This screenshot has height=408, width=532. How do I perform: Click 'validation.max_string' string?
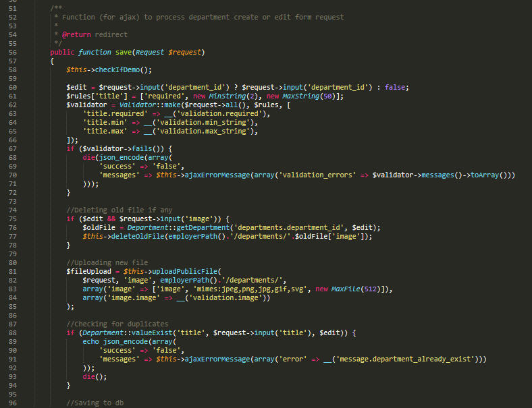[203, 132]
